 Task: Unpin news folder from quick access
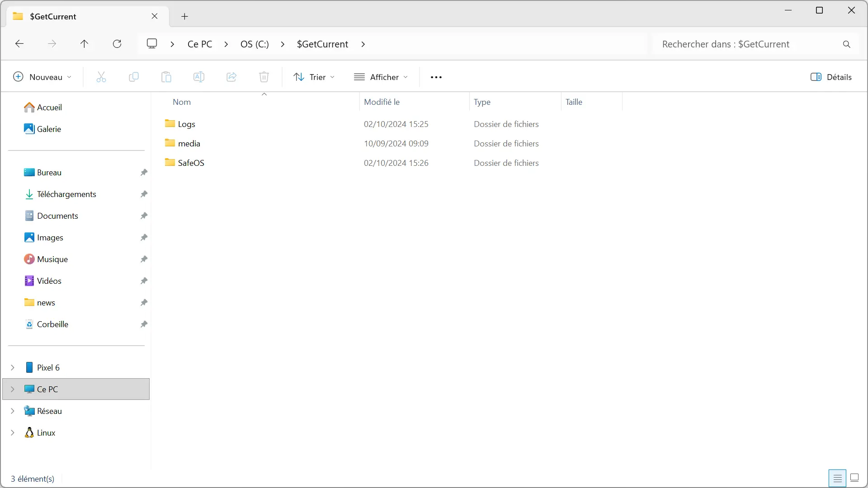pyautogui.click(x=144, y=303)
